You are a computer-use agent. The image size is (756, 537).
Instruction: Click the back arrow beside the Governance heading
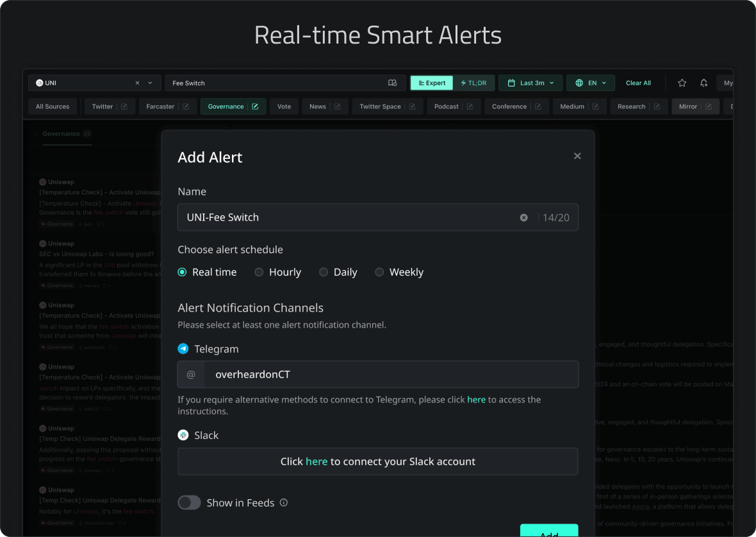click(x=36, y=133)
